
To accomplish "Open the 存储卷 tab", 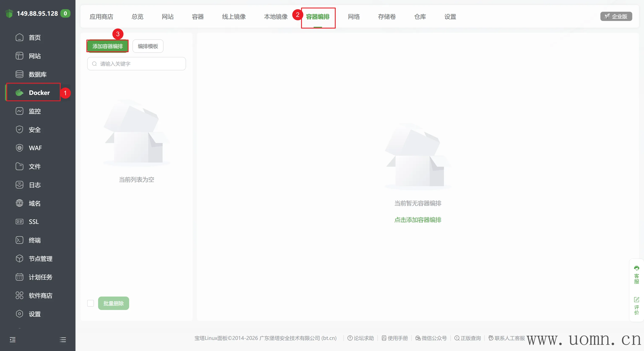I will click(x=387, y=17).
